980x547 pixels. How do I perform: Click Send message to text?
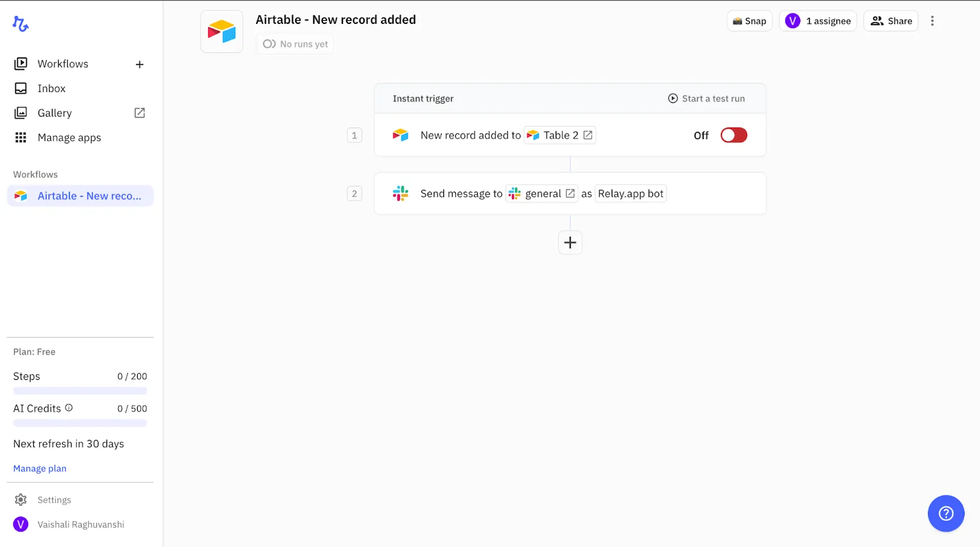coord(461,194)
